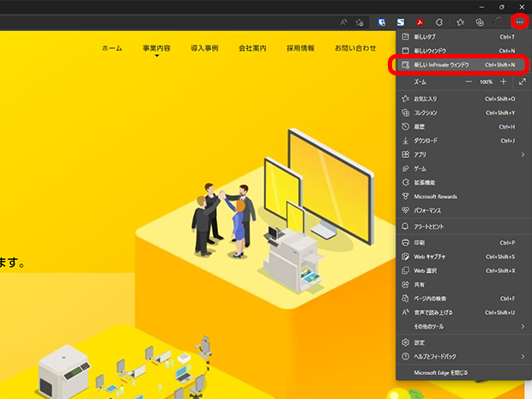Click the profile avatar icon

click(499, 22)
